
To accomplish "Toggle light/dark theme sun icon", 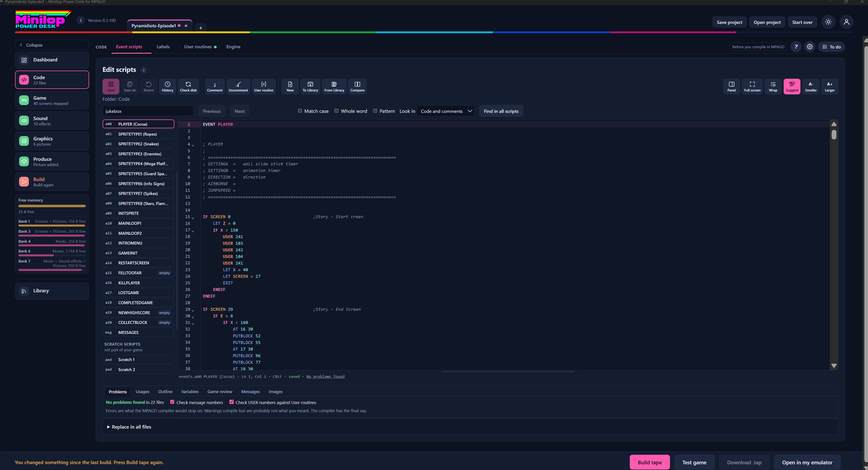I will [x=828, y=22].
